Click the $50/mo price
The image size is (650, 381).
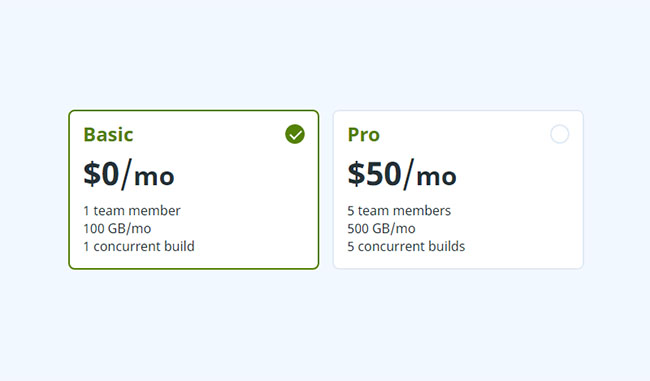point(402,174)
